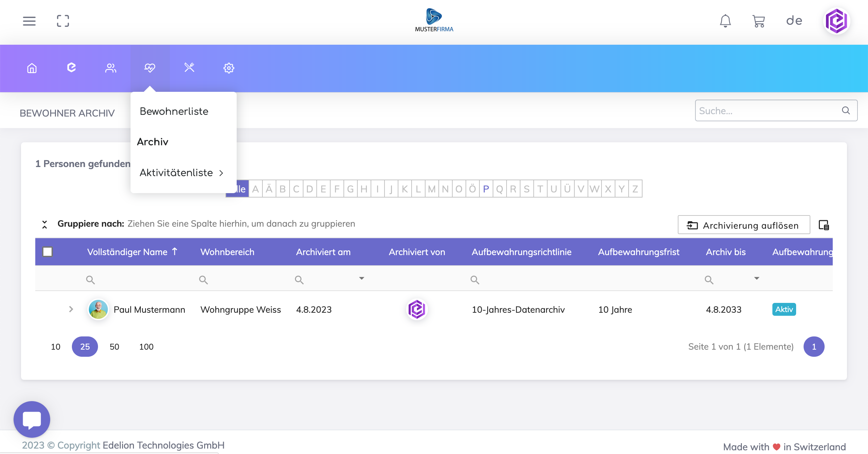
Task: Select Archiv menu entry
Action: click(153, 142)
